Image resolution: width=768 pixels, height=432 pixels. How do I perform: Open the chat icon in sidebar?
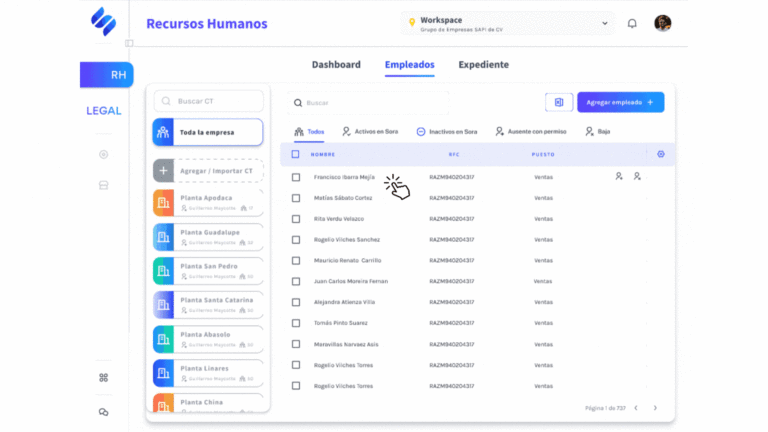point(103,412)
